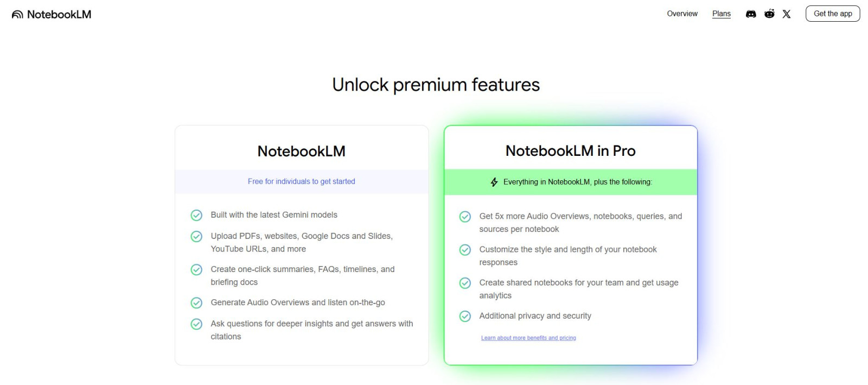Screen dimensions: 868x385
Task: Click the checkmark beside Audio Overviews feature
Action: click(196, 302)
